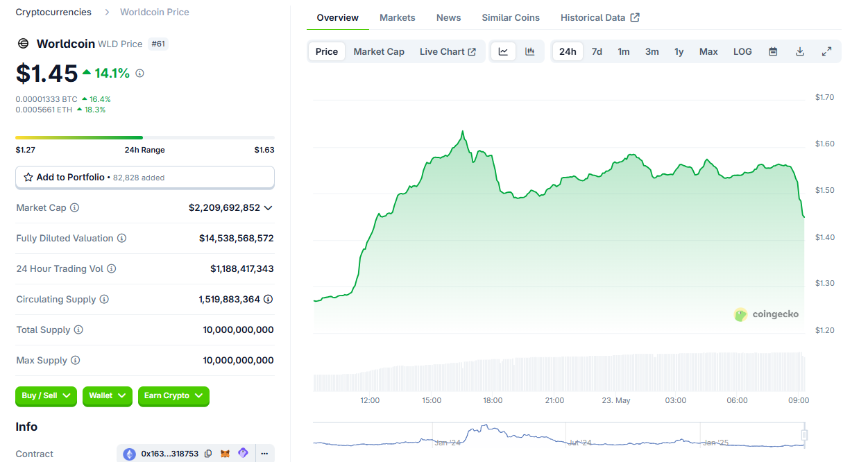Select 7d time range
The width and height of the screenshot is (868, 462).
click(597, 51)
